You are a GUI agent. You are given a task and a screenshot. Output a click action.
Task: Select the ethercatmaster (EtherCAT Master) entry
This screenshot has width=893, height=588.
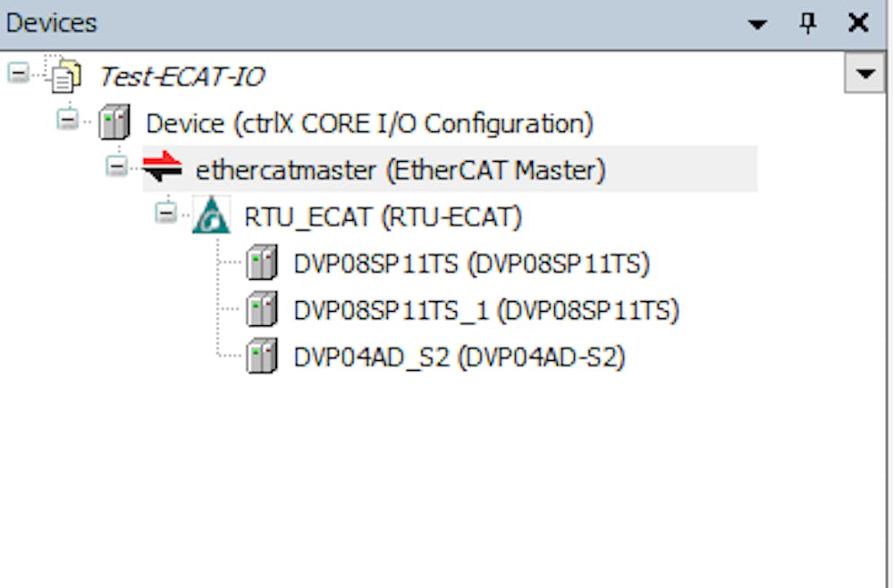click(x=400, y=170)
